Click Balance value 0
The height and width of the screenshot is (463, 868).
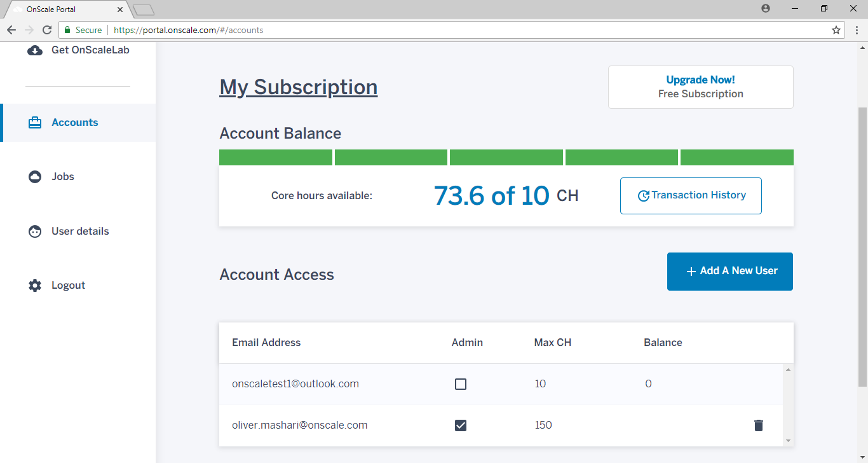point(648,384)
